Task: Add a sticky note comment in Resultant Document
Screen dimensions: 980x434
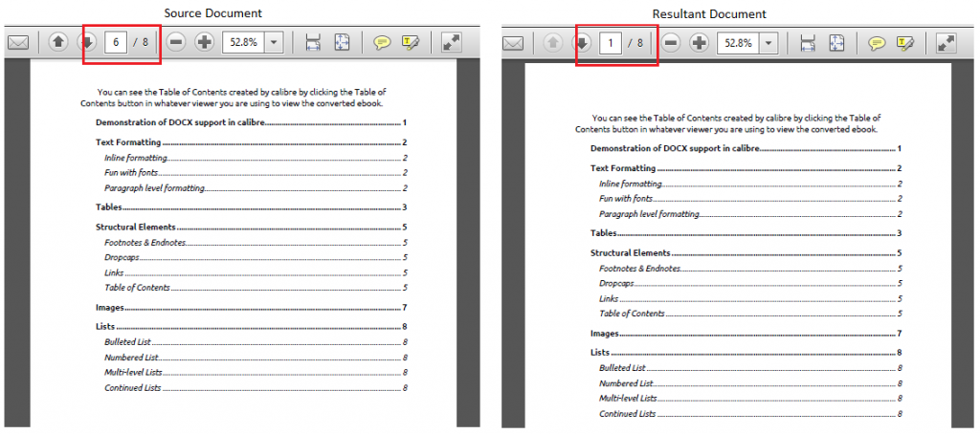Action: (x=877, y=43)
